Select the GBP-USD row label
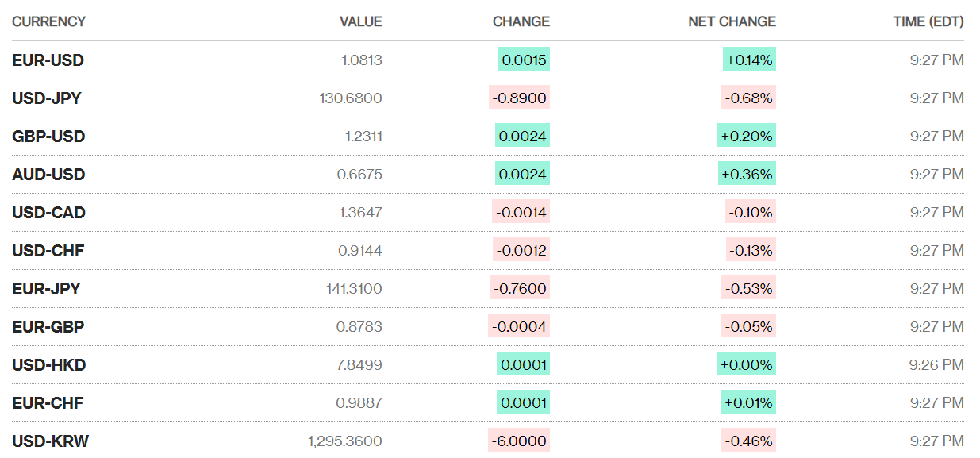The image size is (980, 458). [x=48, y=137]
